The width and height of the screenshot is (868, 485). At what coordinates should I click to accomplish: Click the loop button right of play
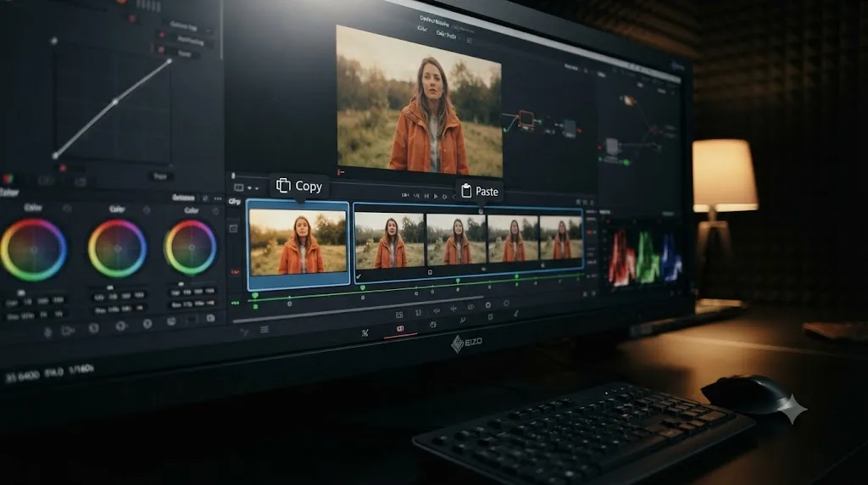tap(444, 197)
